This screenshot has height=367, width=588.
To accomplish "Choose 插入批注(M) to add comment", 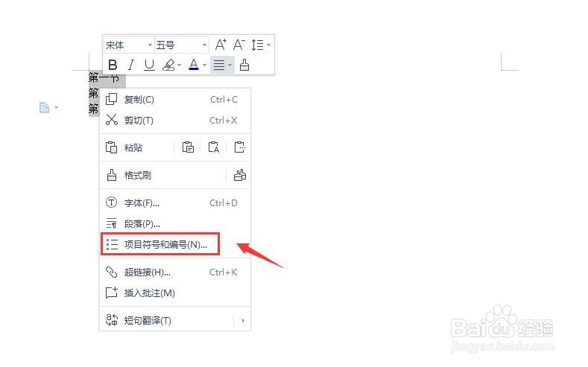I will [174, 293].
